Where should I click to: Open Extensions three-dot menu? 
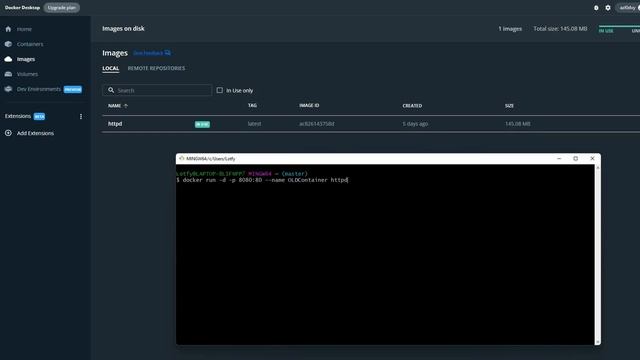coord(81,116)
